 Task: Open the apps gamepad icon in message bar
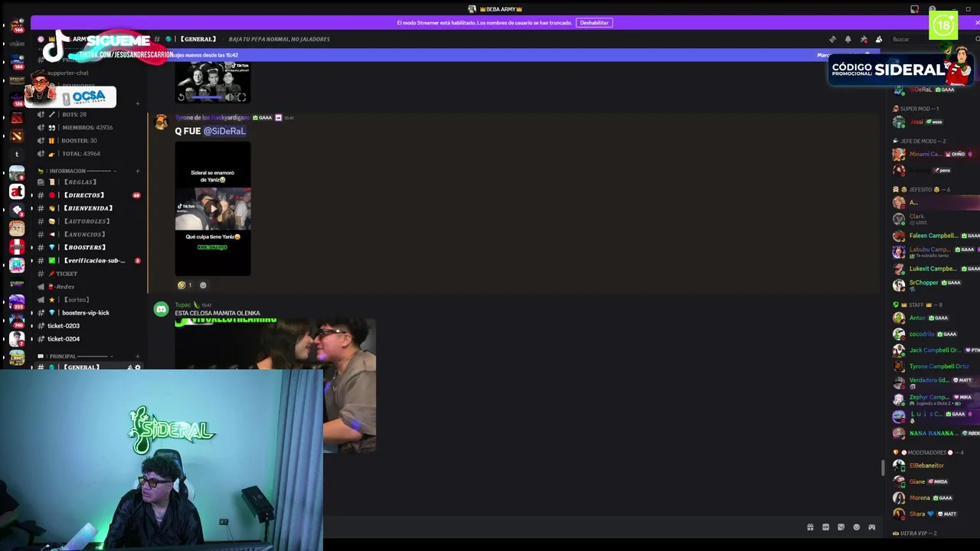pyautogui.click(x=871, y=527)
